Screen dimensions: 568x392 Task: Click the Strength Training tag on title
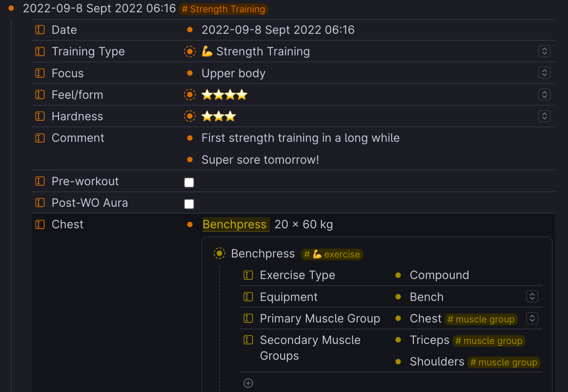(223, 9)
